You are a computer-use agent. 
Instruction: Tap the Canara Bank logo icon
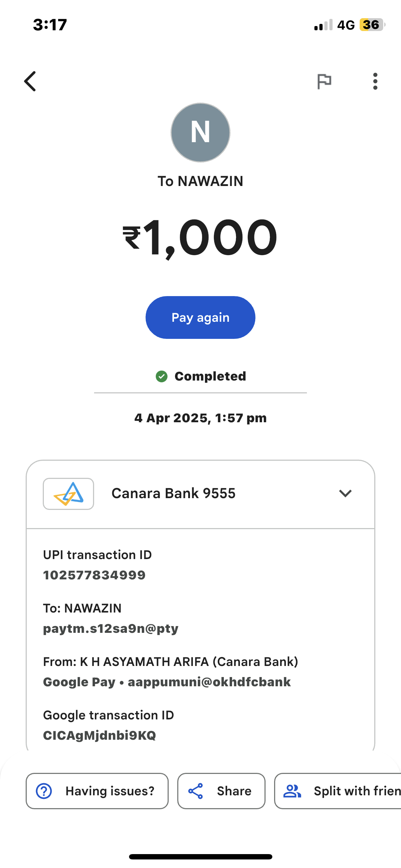coord(68,494)
